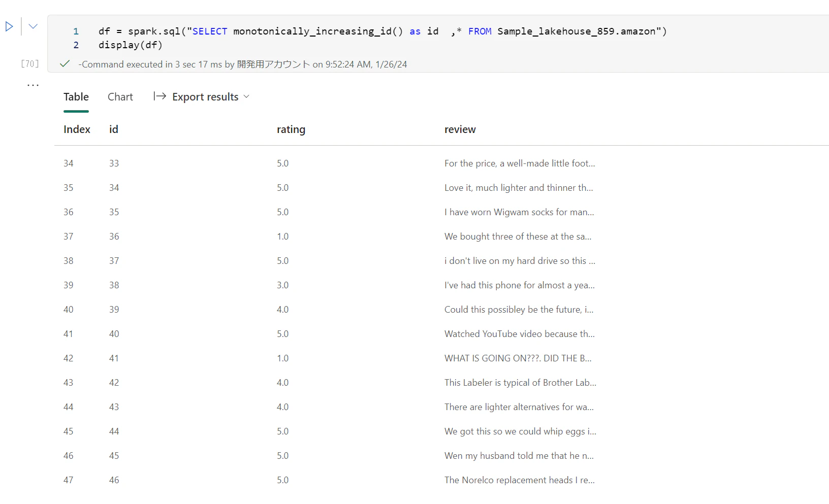
Task: Click id value 33 in first row
Action: tap(114, 163)
